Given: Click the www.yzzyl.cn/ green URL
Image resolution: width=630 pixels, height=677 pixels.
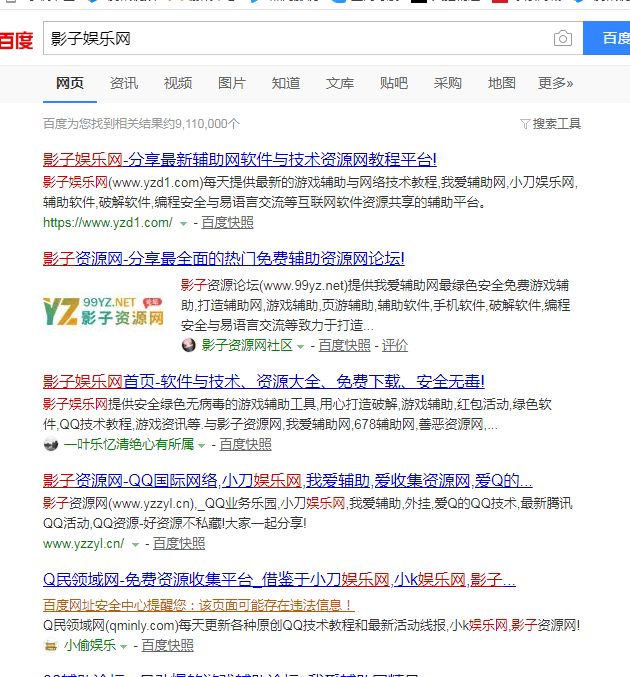Looking at the screenshot, I should click(83, 544).
